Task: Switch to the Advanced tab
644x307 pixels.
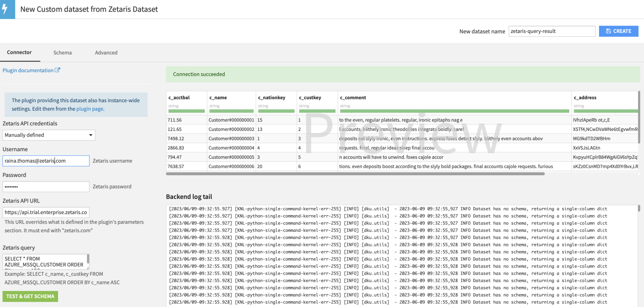Action: pyautogui.click(x=106, y=52)
